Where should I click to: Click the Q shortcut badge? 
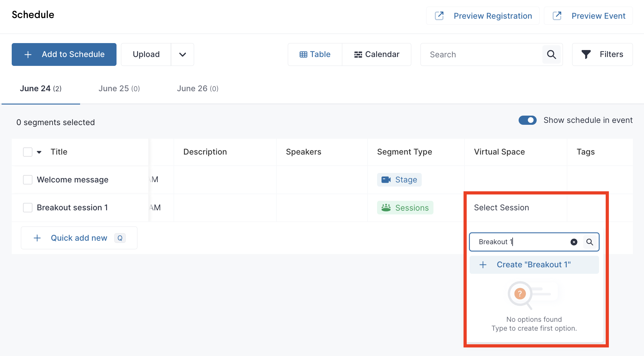point(120,238)
